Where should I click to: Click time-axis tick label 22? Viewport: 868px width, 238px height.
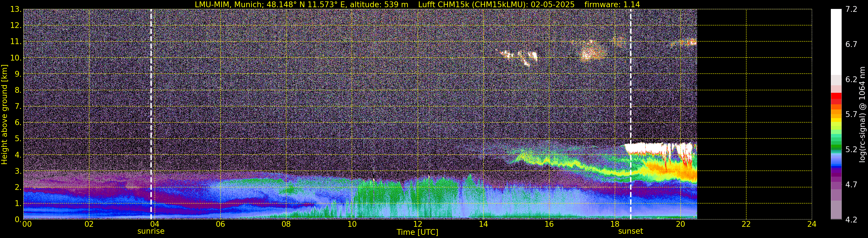coord(746,224)
